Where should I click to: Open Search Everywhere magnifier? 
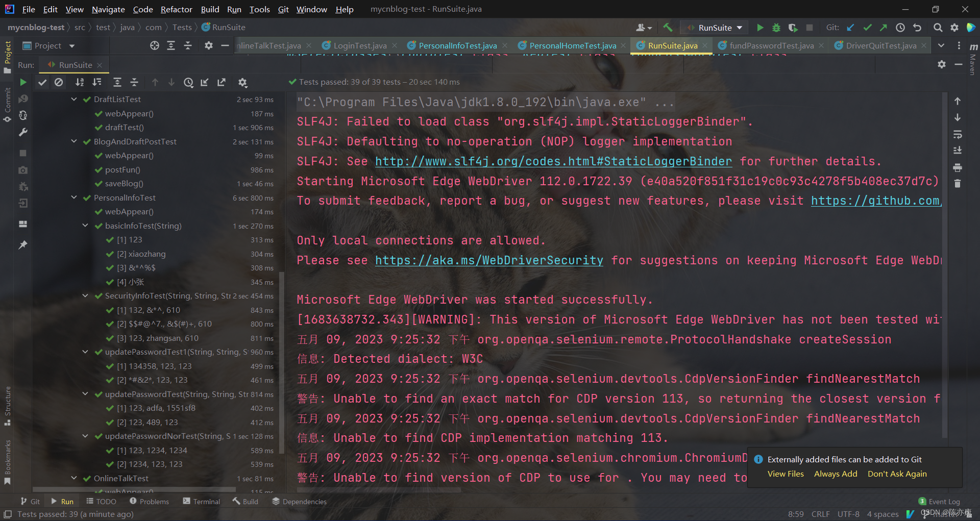click(938, 28)
